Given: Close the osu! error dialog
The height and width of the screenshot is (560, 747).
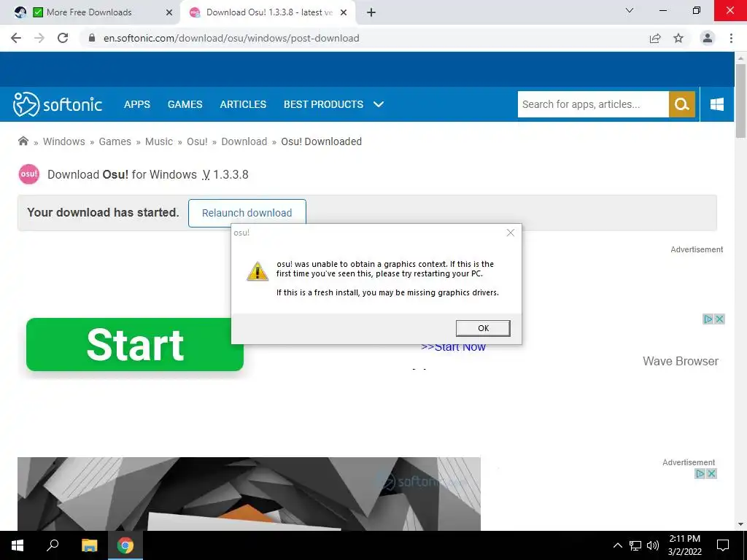Looking at the screenshot, I should tap(510, 233).
